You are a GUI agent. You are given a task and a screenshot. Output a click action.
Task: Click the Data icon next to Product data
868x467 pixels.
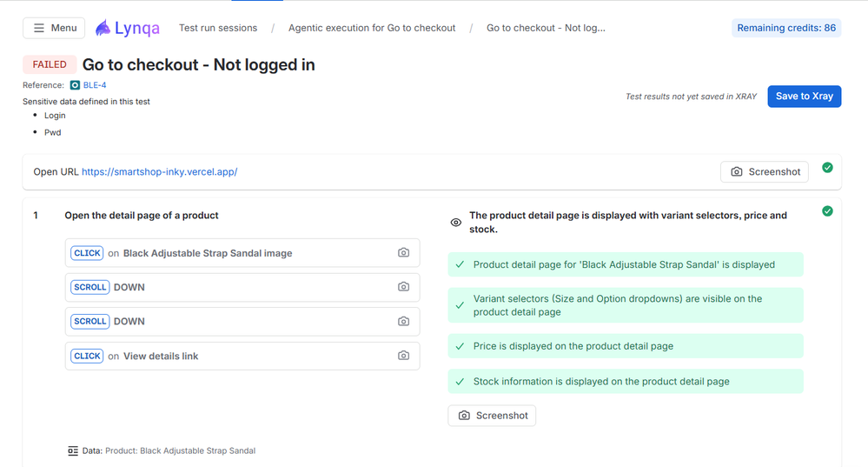72,450
